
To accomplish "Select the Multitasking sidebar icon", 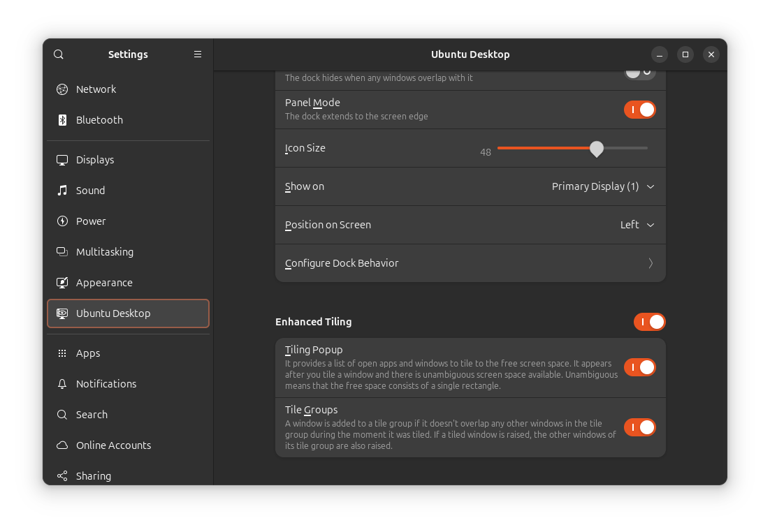I will 62,251.
